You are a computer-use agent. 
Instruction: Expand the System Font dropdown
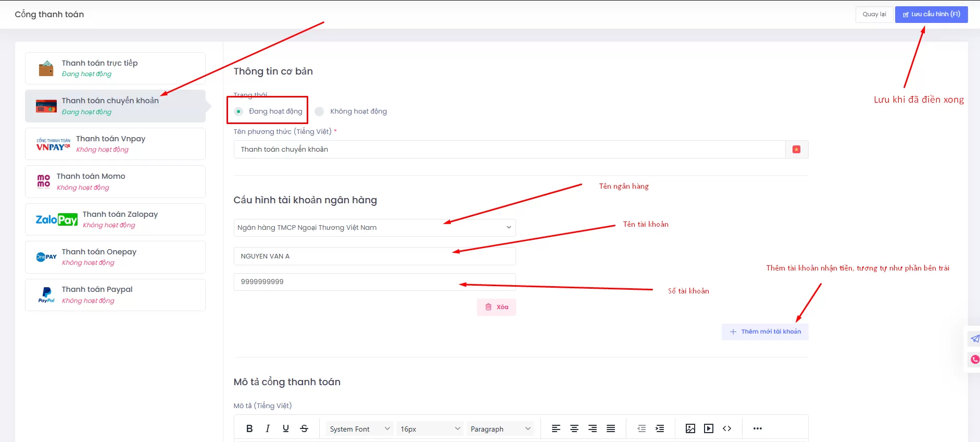(359, 429)
